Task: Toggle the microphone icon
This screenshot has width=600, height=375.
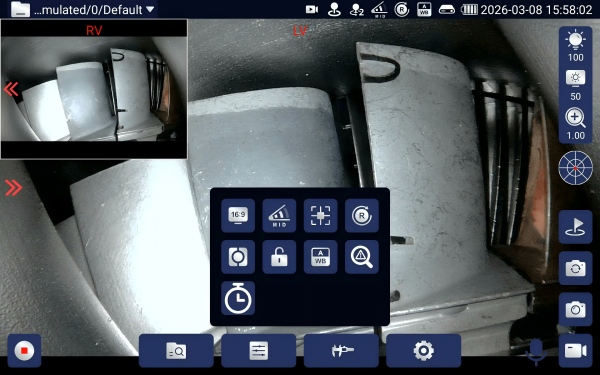Action: click(x=535, y=352)
